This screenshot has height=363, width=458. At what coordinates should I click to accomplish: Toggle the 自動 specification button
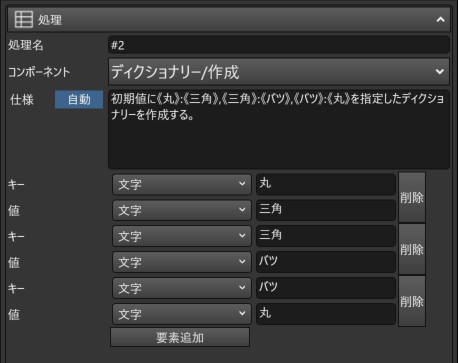click(79, 99)
